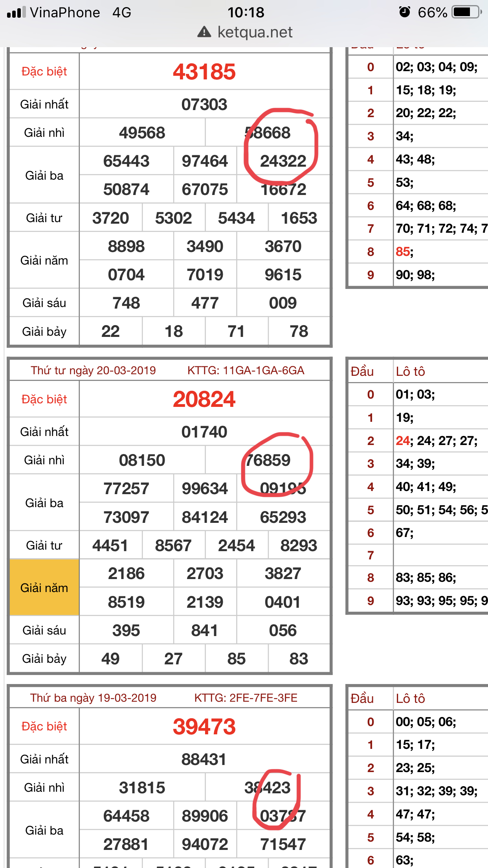488x868 pixels.
Task: Tap the KTTG: 2FE-7FE-3FE code
Action: [246, 698]
